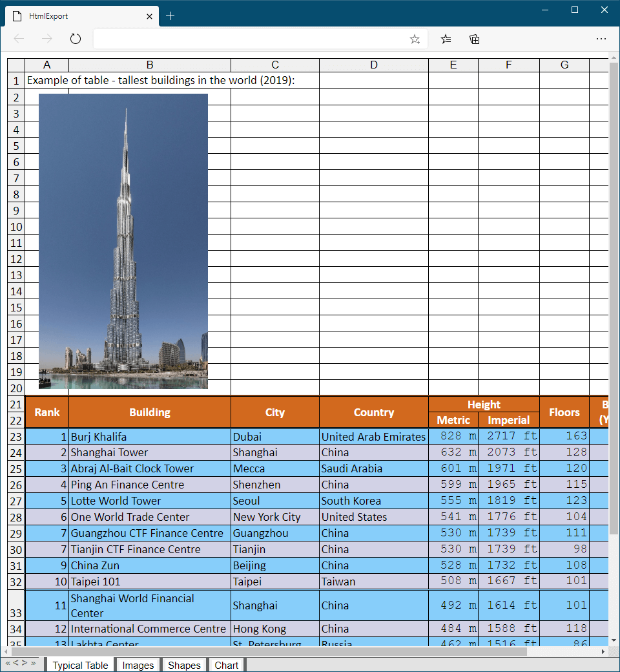Image resolution: width=620 pixels, height=672 pixels.
Task: Click the browser back navigation arrow
Action: point(19,39)
